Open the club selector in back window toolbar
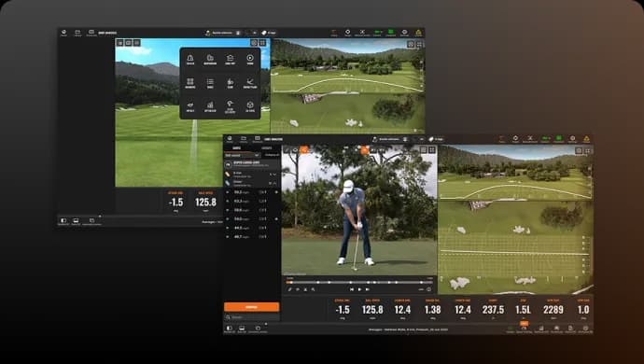644x364 pixels. coord(269,33)
